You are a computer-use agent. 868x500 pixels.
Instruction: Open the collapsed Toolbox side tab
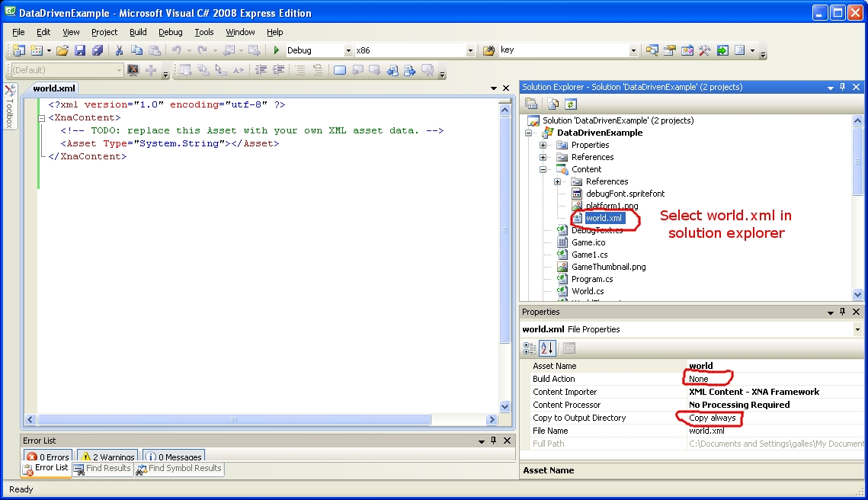click(9, 106)
